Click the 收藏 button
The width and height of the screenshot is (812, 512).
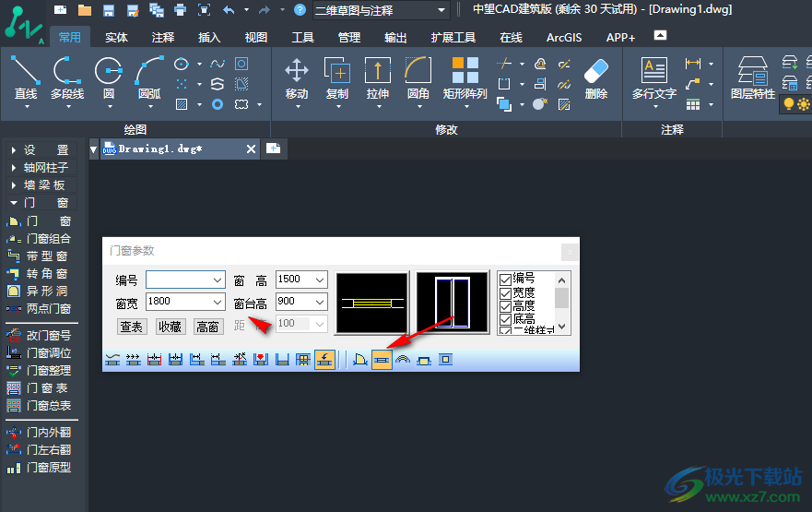pos(170,327)
